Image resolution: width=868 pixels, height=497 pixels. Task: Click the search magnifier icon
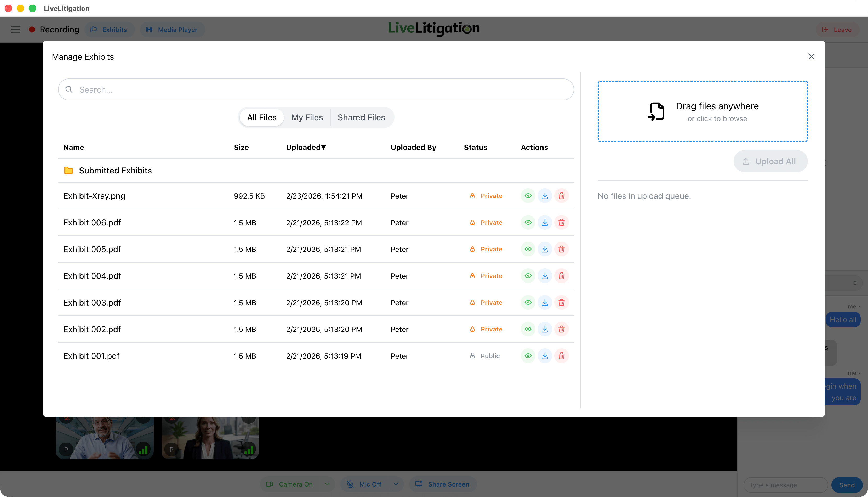(x=69, y=89)
